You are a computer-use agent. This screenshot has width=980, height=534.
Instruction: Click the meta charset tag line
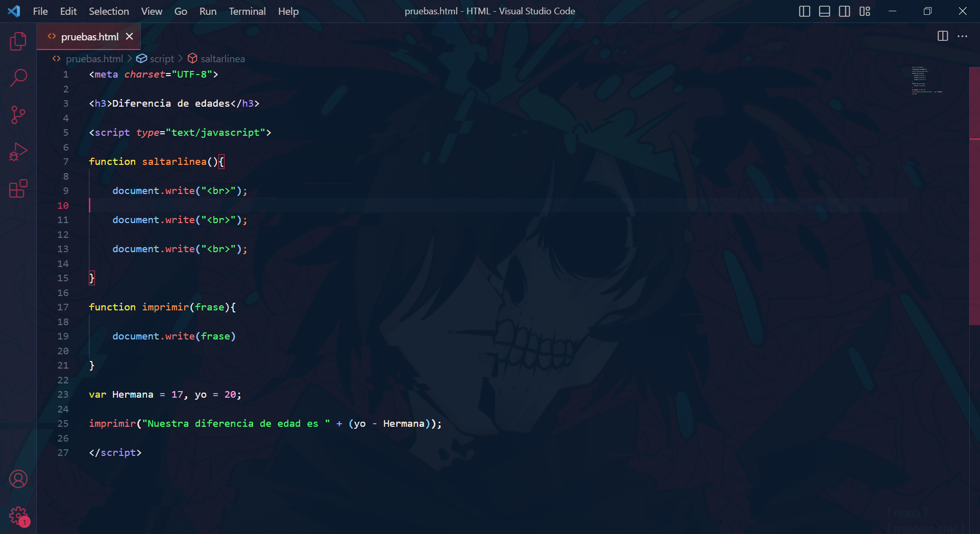[154, 75]
